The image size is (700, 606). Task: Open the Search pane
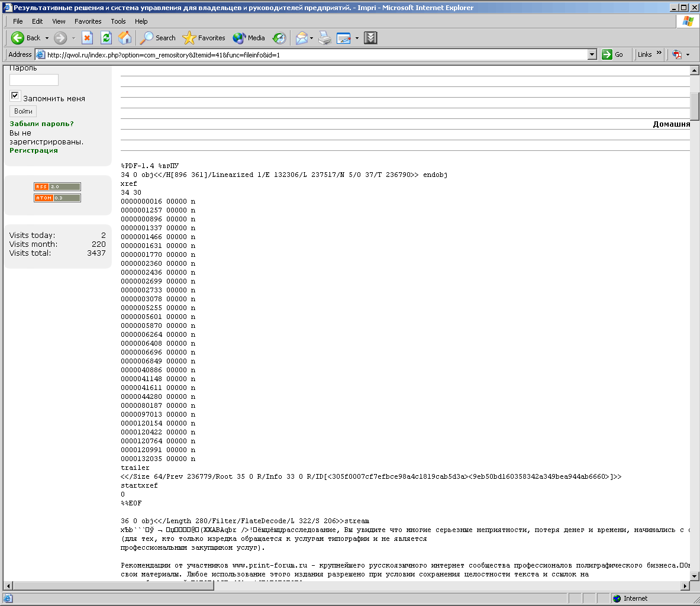pos(157,38)
